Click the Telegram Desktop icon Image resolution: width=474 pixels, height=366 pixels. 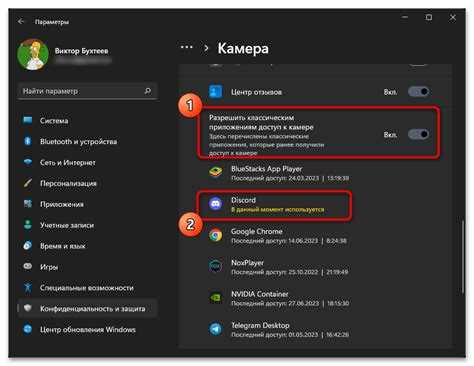[216, 329]
